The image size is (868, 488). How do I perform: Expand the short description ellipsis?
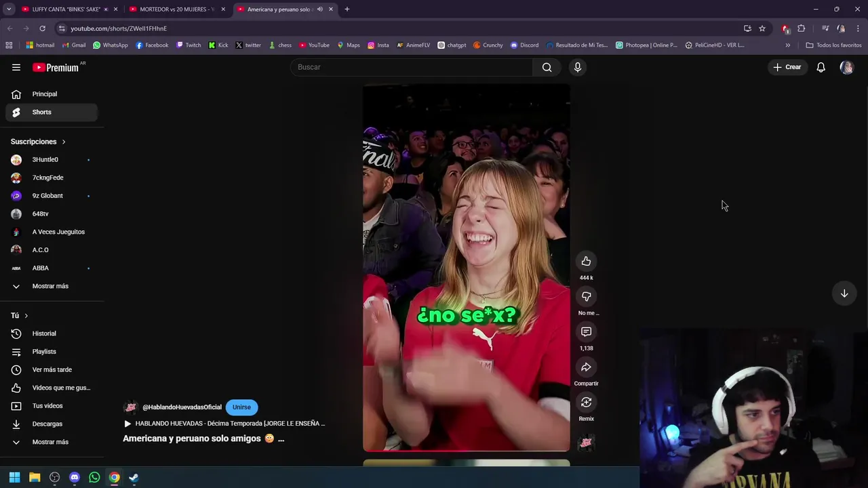(x=281, y=439)
